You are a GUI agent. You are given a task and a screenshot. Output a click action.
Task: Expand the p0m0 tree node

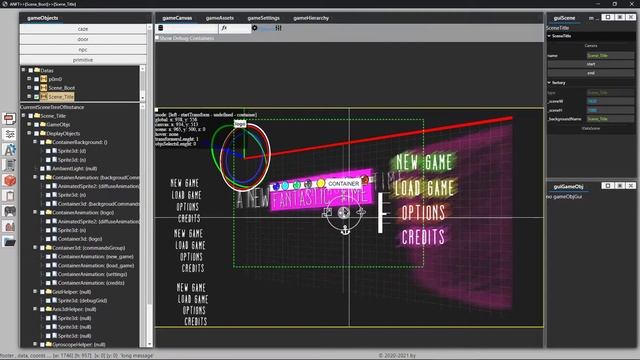[29, 79]
